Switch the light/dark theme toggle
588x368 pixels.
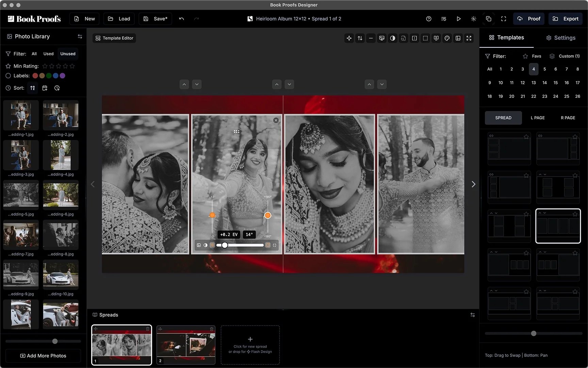coord(473,19)
